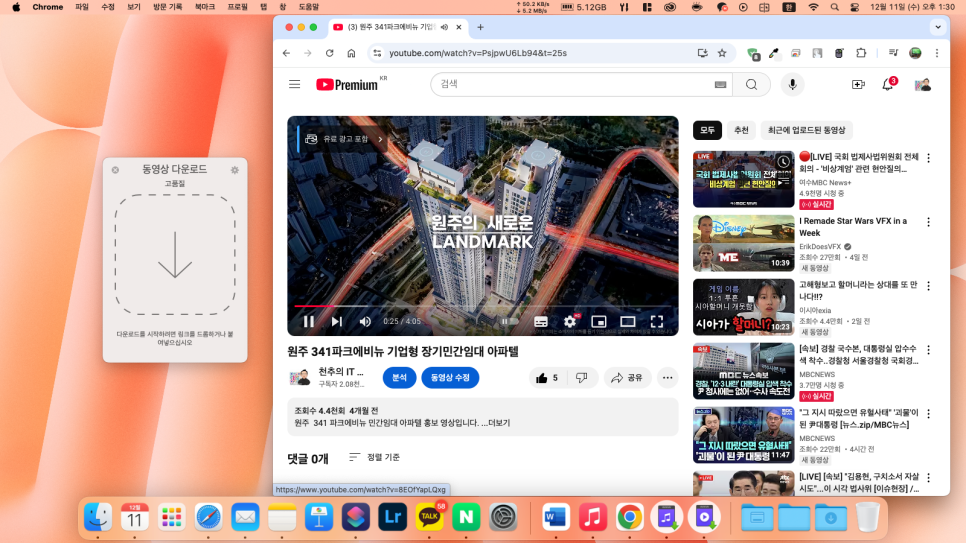This screenshot has height=543, width=966.
Task: Open the 방문 기록 menu
Action: [168, 7]
